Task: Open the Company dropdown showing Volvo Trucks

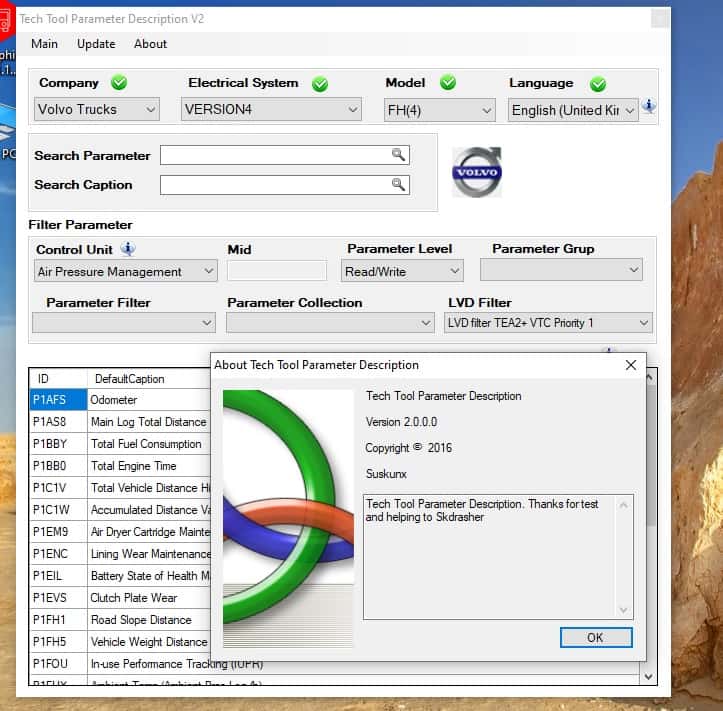Action: click(97, 109)
